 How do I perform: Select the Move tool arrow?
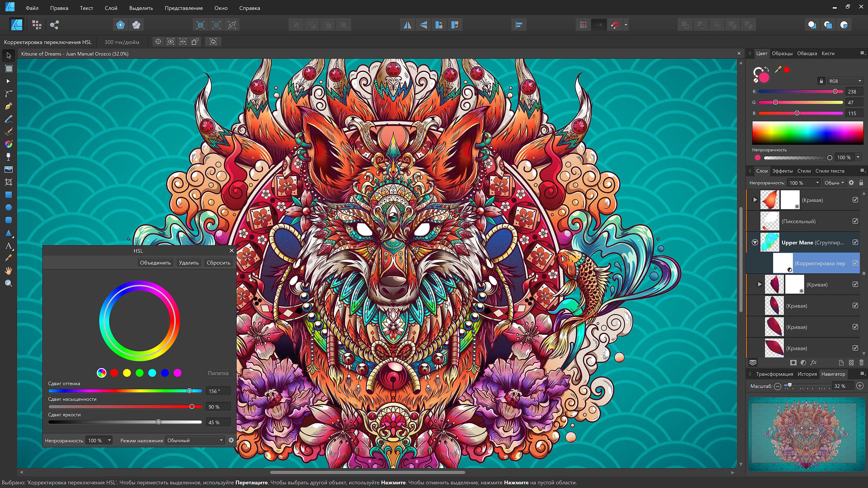pyautogui.click(x=9, y=56)
